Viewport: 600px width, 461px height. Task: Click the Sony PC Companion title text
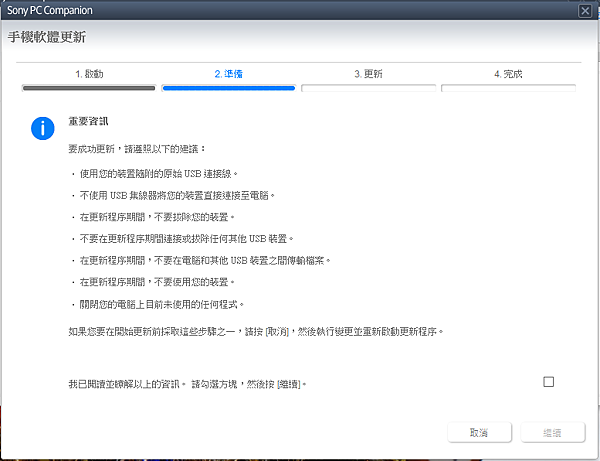[x=50, y=10]
